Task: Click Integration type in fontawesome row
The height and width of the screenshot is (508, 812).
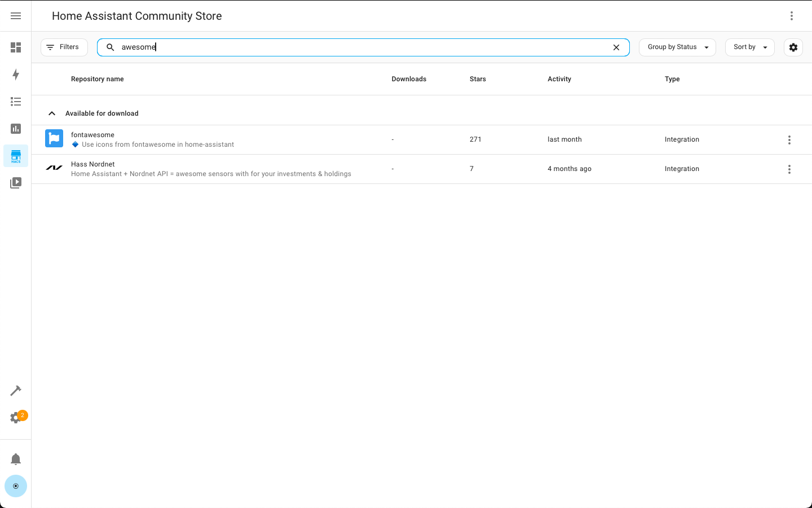Action: pos(682,139)
